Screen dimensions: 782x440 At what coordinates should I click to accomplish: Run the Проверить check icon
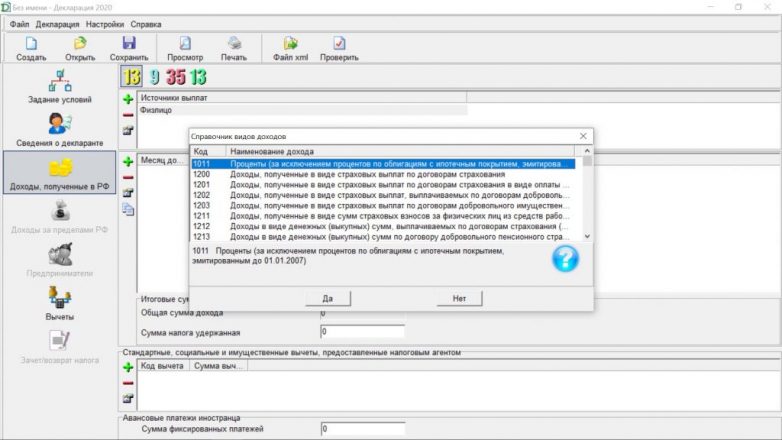(339, 44)
